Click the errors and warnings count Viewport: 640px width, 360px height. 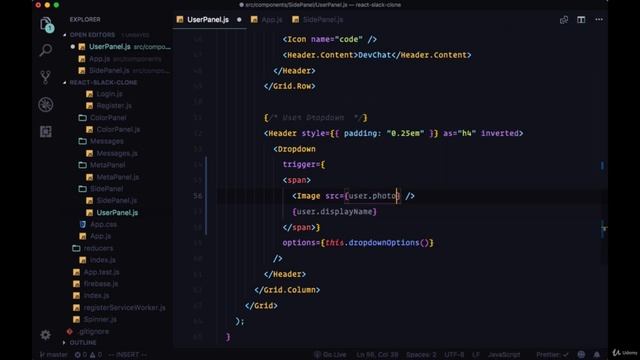(88, 355)
